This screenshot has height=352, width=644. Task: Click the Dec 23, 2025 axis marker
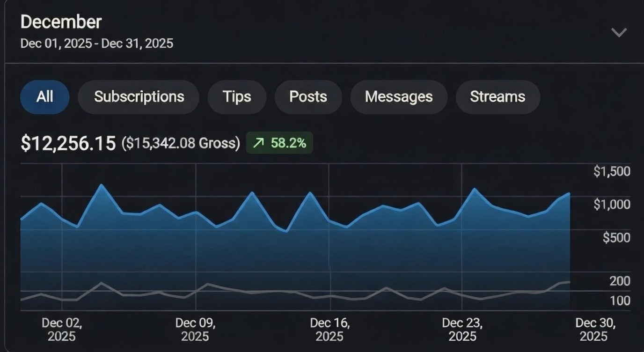pos(462,330)
